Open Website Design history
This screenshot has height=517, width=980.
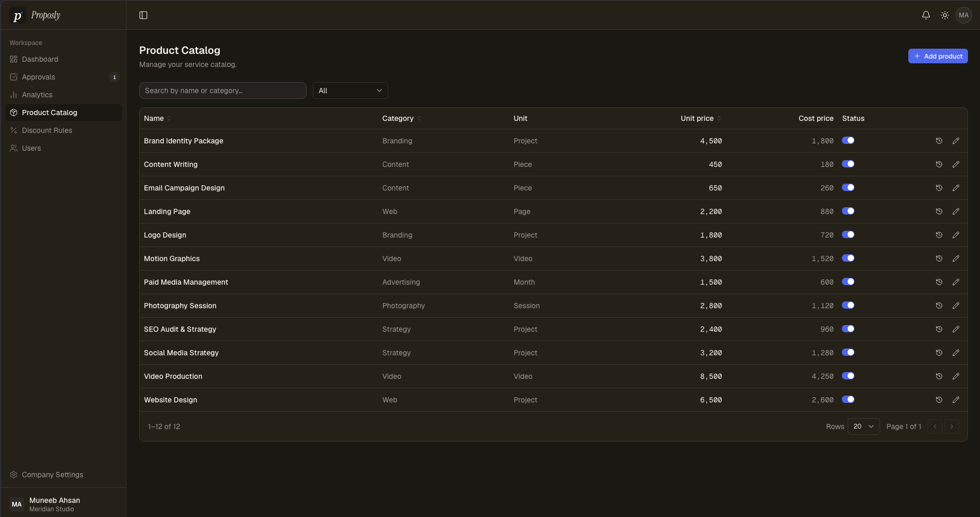[x=939, y=400]
